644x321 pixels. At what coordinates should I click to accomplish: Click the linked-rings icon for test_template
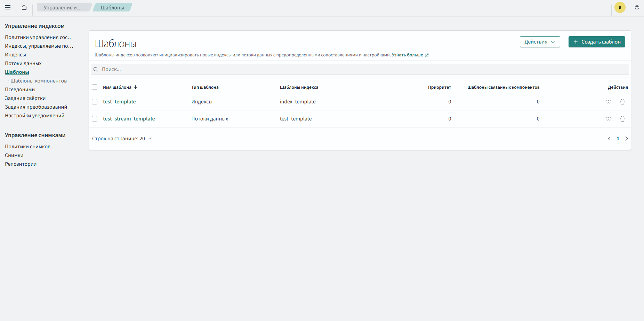click(608, 102)
